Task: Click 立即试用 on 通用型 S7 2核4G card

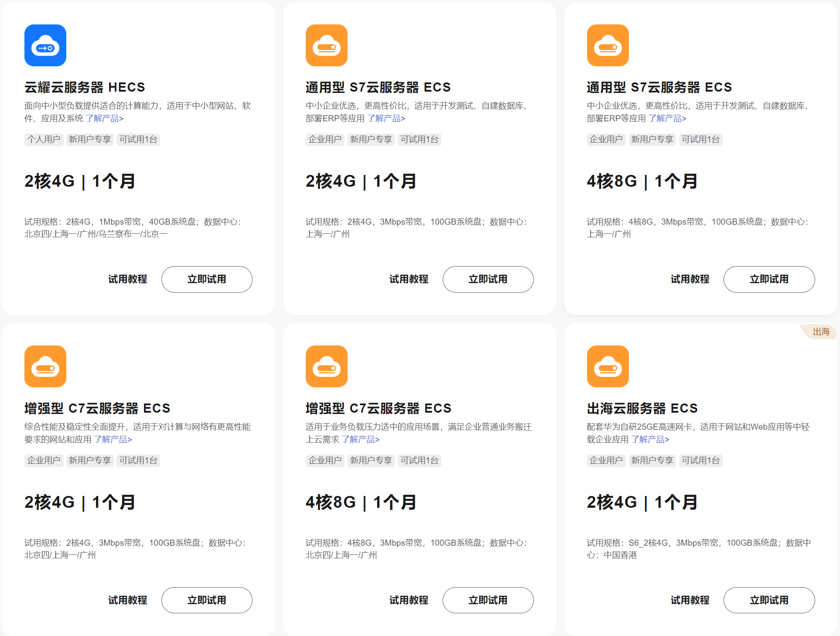Action: pos(488,279)
